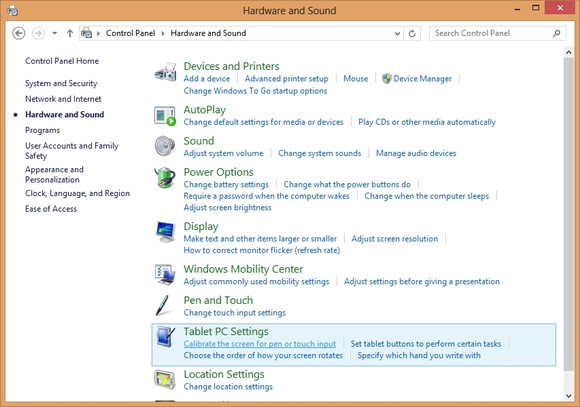
Task: Click the refresh button in address bar
Action: pos(412,34)
